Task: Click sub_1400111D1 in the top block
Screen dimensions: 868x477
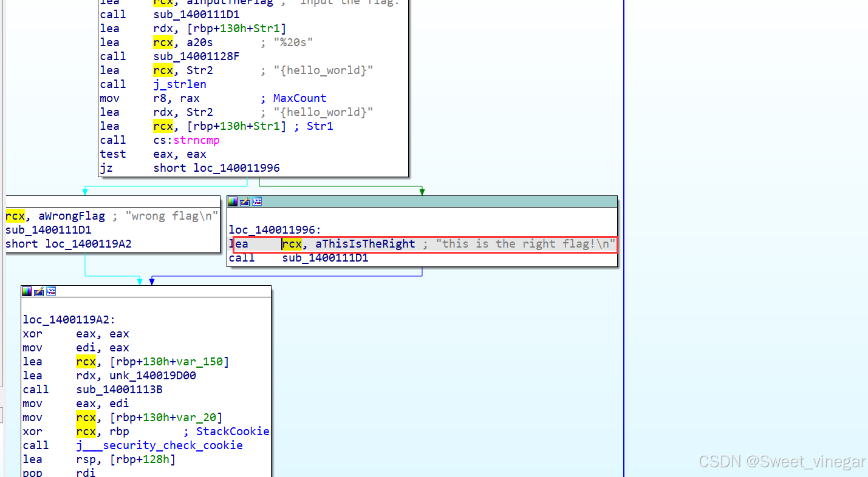Action: pyautogui.click(x=196, y=14)
